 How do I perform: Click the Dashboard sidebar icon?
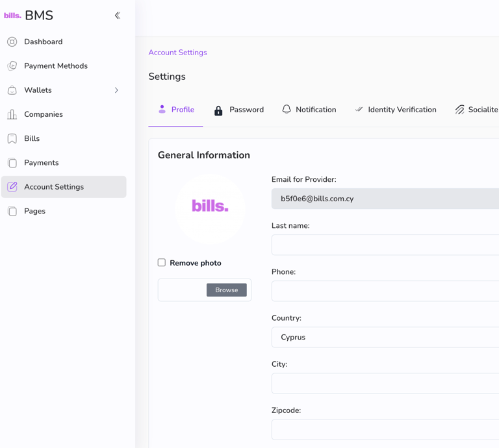coord(12,42)
